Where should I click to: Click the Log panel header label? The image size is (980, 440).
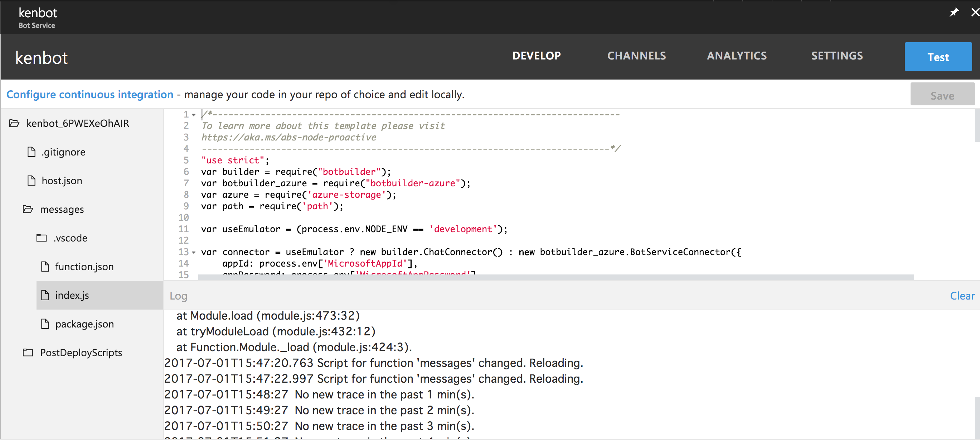click(x=178, y=296)
